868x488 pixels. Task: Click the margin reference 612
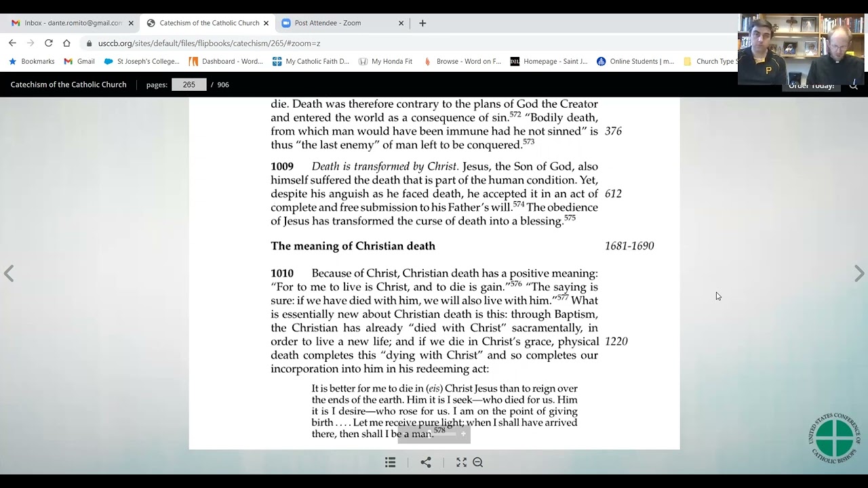tap(613, 193)
